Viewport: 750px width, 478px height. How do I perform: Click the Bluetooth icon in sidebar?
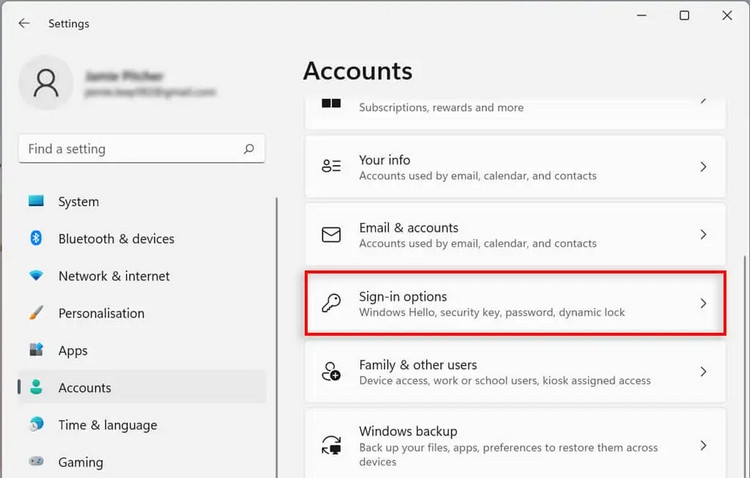[37, 238]
